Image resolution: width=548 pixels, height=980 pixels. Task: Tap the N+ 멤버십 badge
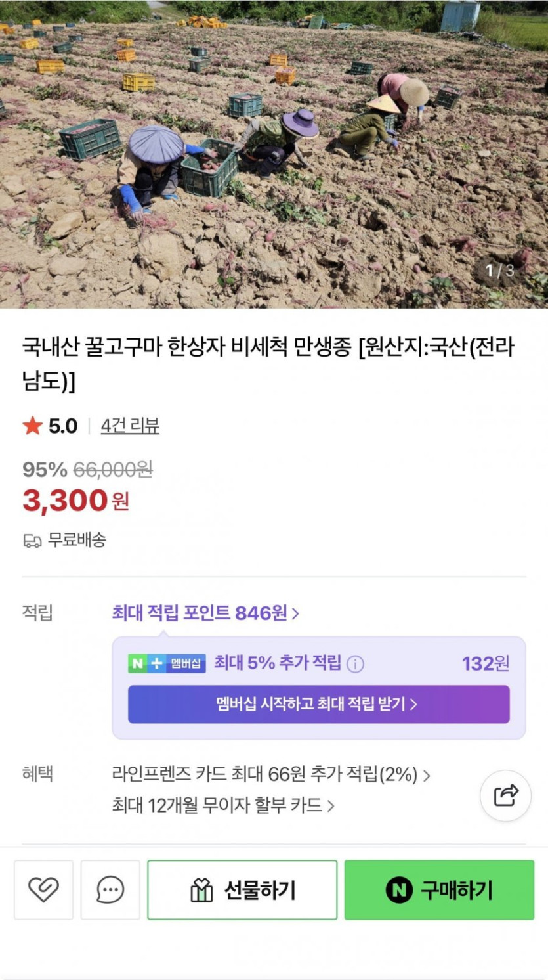click(x=167, y=663)
